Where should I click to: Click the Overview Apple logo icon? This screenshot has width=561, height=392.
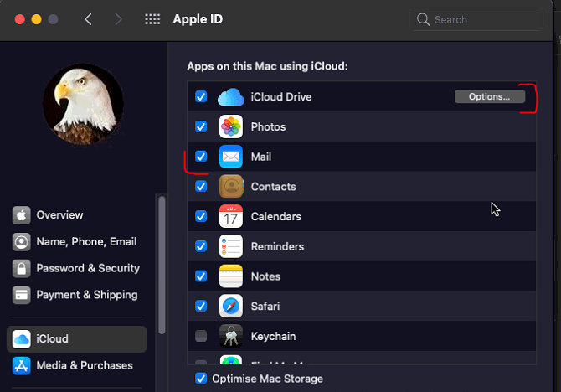[22, 215]
